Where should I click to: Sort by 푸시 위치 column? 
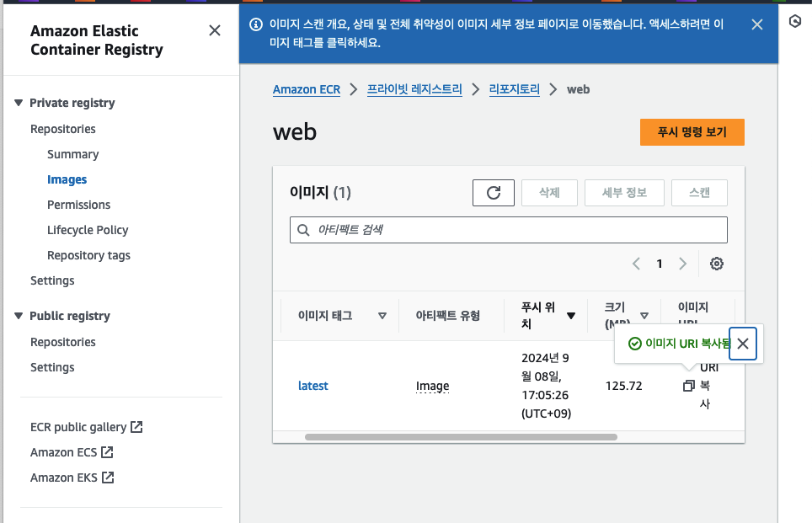(571, 315)
